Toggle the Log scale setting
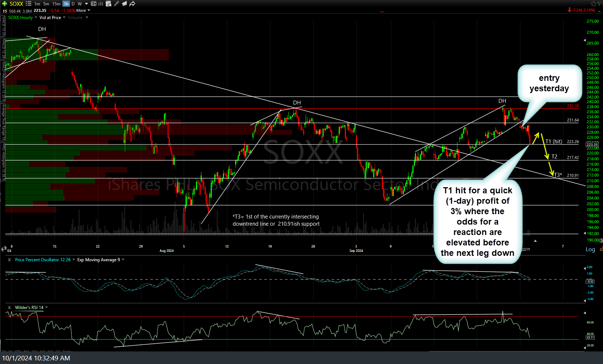Viewport: 603px width, 364px height. [590, 249]
